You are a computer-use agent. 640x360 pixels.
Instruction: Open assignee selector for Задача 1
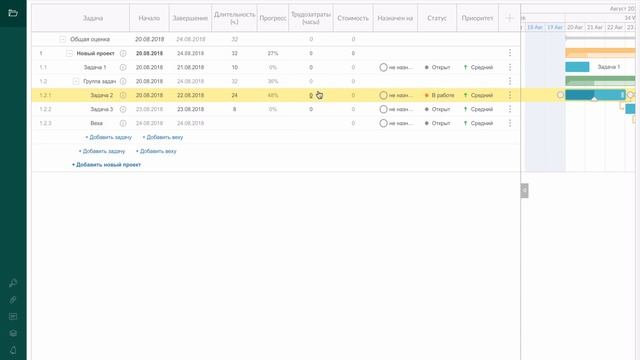[396, 67]
